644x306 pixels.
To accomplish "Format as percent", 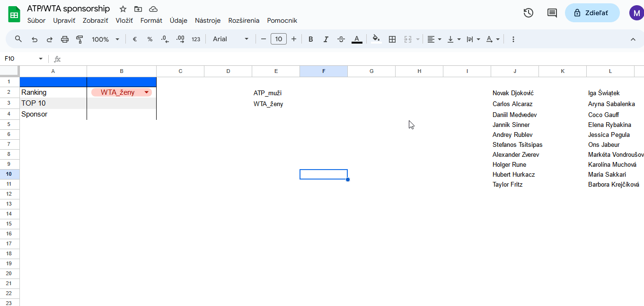I will [150, 39].
